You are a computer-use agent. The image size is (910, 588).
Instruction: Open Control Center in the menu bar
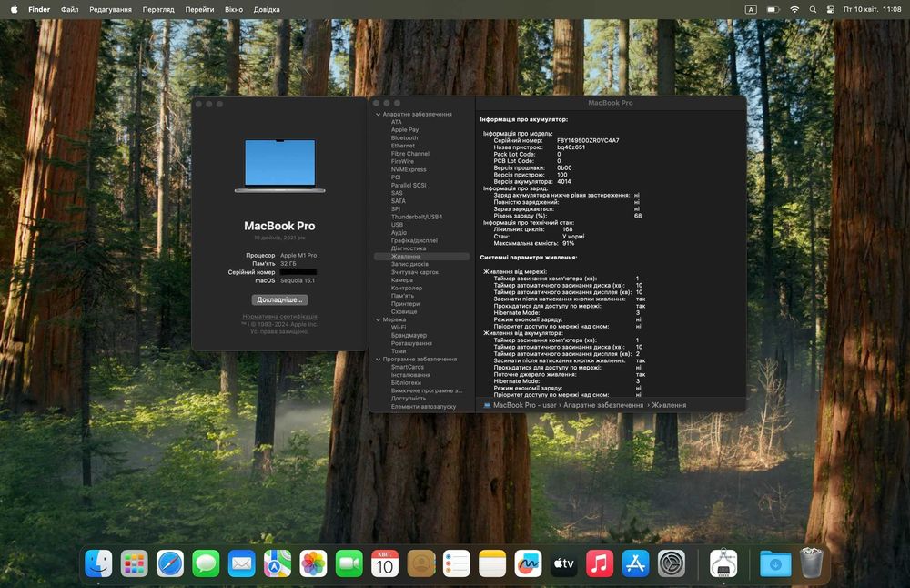click(x=830, y=9)
